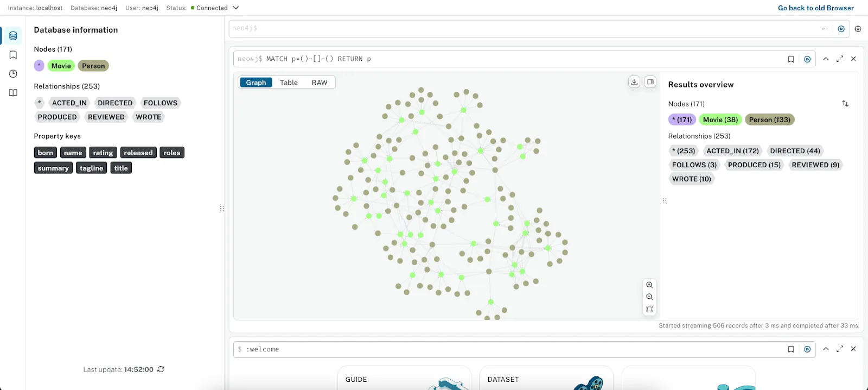Zoom out on the graph
The height and width of the screenshot is (390, 868).
coord(649,297)
